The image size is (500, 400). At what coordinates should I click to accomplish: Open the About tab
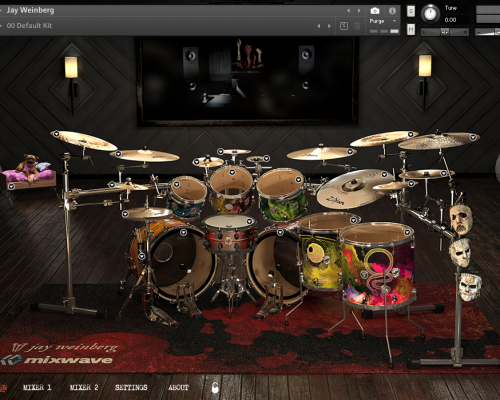[x=178, y=387]
